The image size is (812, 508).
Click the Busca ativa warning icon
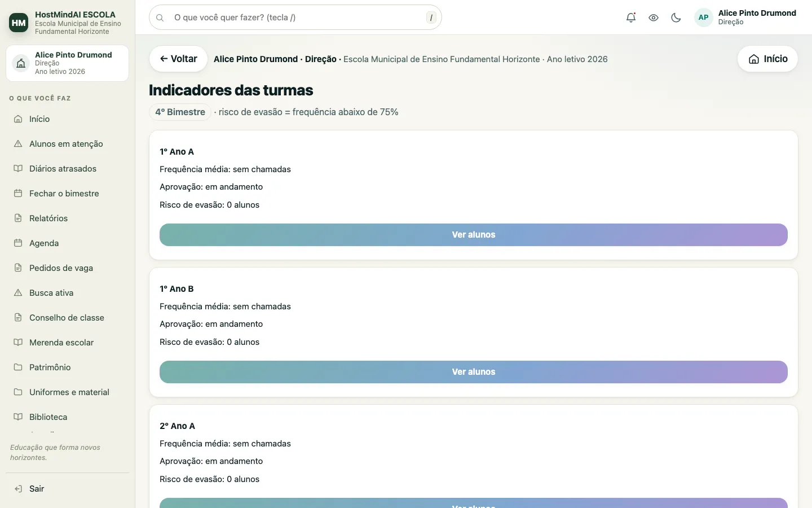point(18,293)
